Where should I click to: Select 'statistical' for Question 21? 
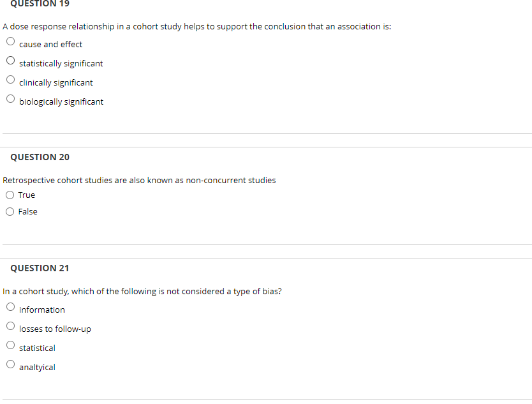click(x=10, y=345)
